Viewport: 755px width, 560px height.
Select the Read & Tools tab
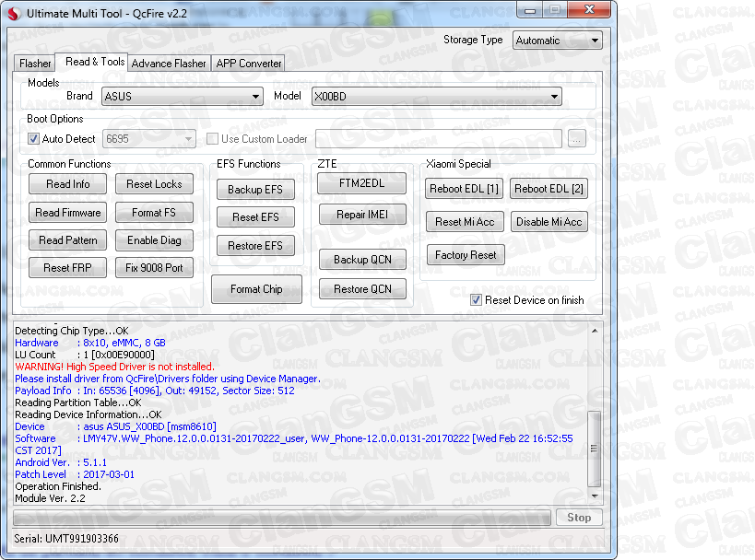point(94,62)
